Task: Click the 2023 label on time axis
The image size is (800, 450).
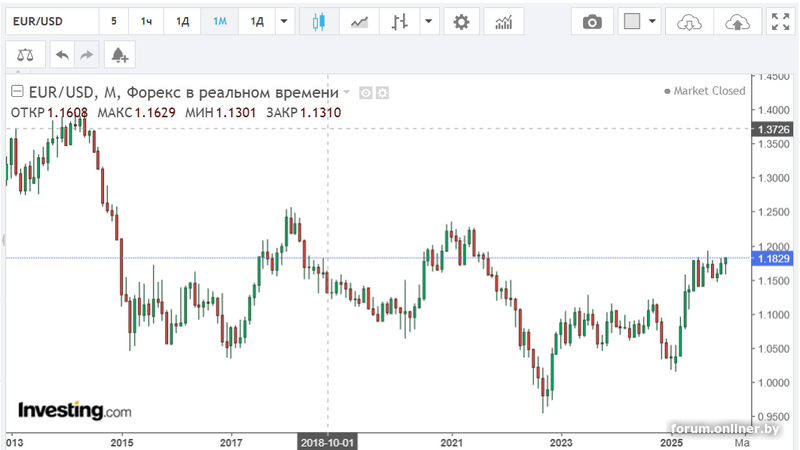Action: [x=561, y=442]
